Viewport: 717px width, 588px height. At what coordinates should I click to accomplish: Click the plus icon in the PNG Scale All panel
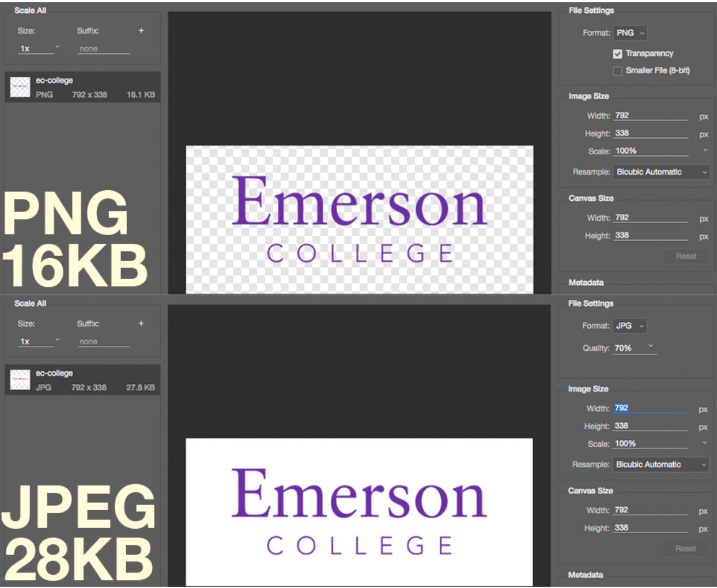point(141,31)
